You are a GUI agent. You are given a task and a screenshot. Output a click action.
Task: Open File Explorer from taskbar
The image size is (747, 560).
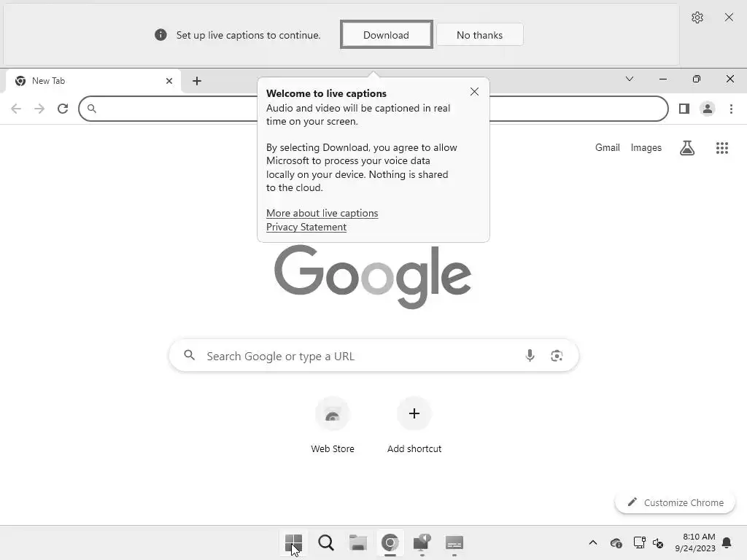tap(357, 542)
